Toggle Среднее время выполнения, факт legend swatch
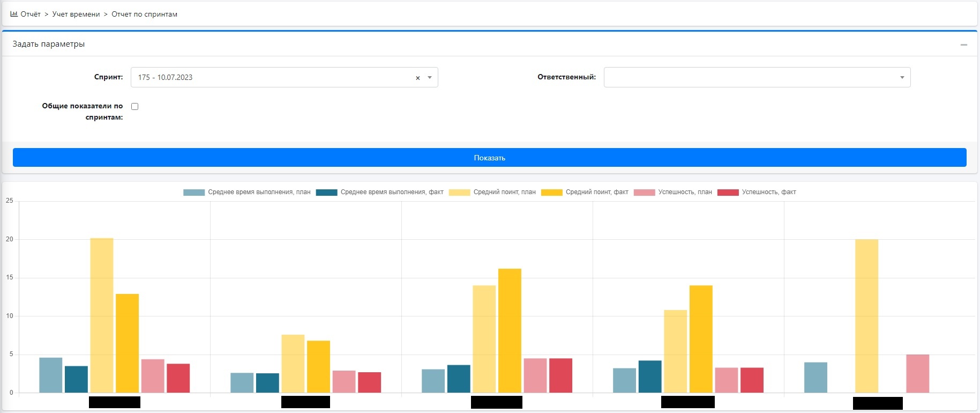The height and width of the screenshot is (413, 980). tap(326, 193)
